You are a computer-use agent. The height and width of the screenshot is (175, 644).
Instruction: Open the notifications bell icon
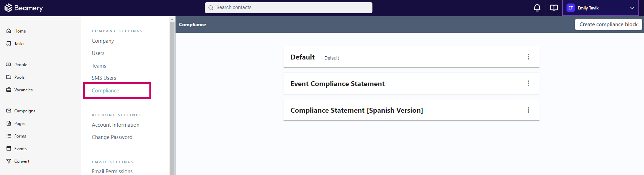point(537,8)
